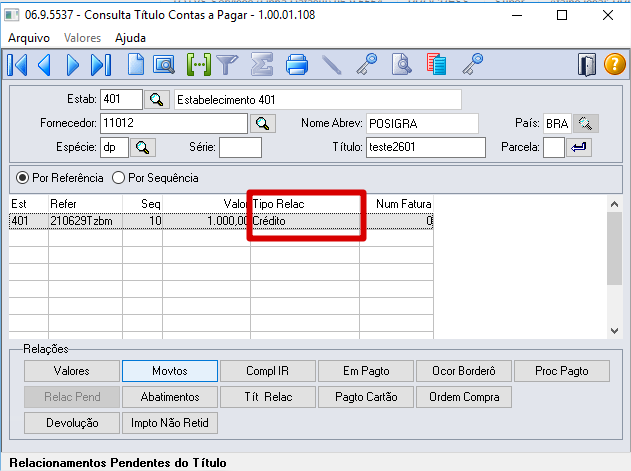This screenshot has width=631, height=471.
Task: Go to the next record arrow
Action: tap(72, 64)
